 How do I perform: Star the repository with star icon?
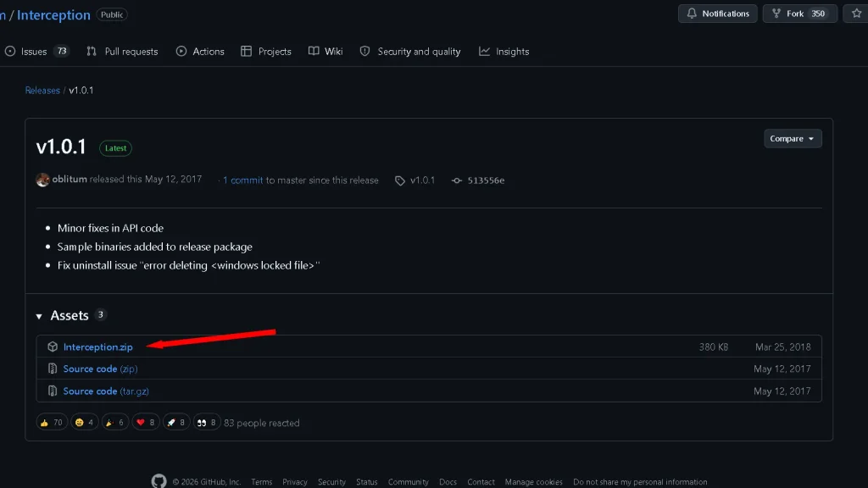pos(856,14)
